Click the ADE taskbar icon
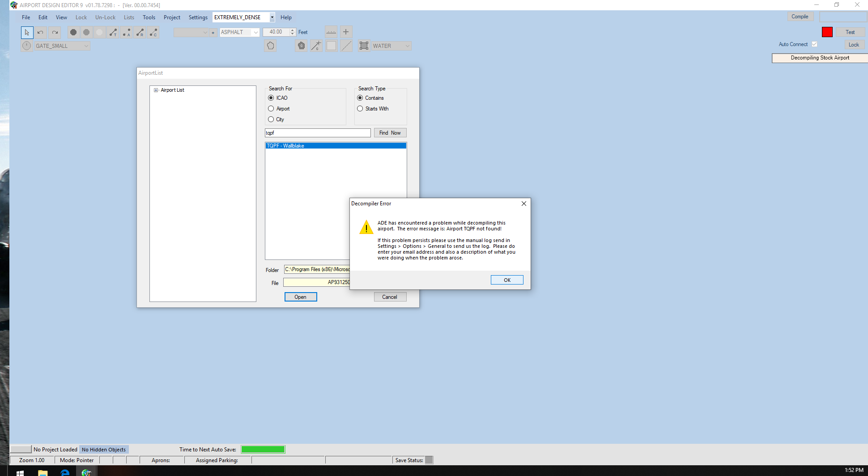868x476 pixels. 86,472
